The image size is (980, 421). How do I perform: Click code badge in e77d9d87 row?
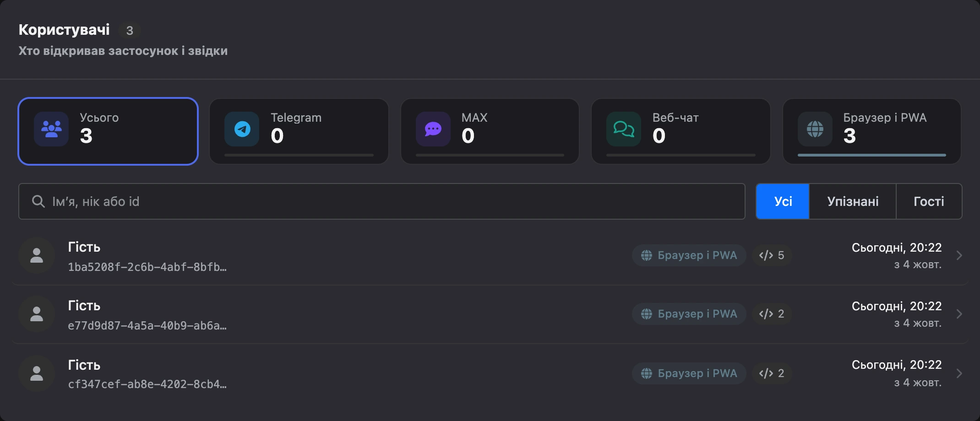tap(772, 314)
